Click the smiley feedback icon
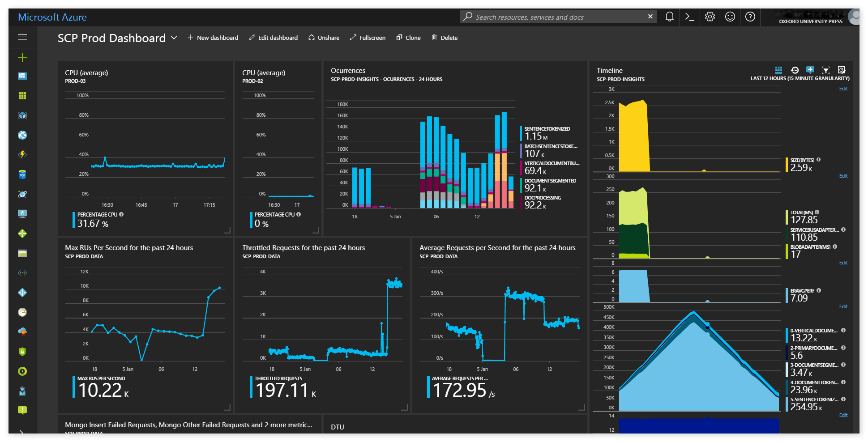Screen dimensions: 868x442 tap(730, 17)
